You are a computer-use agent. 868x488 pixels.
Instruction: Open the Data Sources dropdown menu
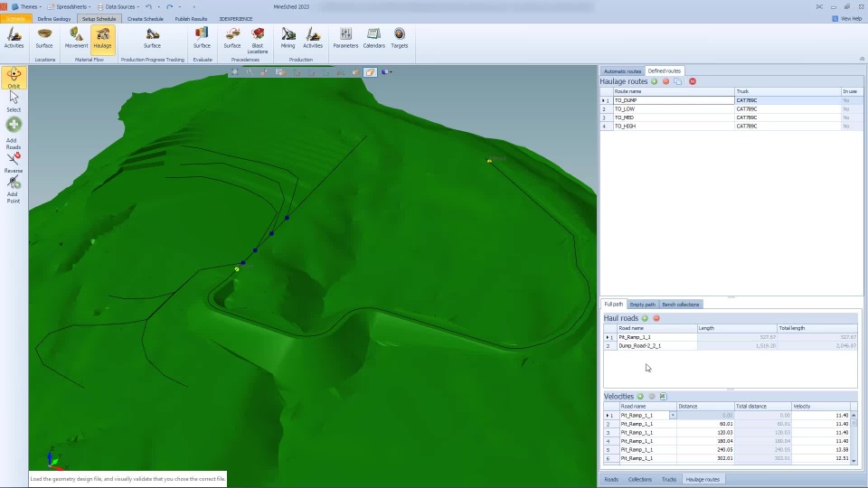click(118, 6)
